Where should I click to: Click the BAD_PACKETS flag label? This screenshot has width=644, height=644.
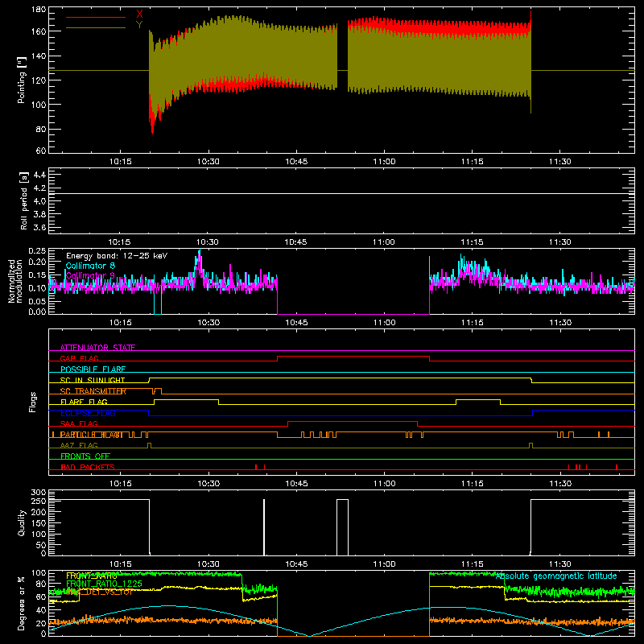(88, 467)
